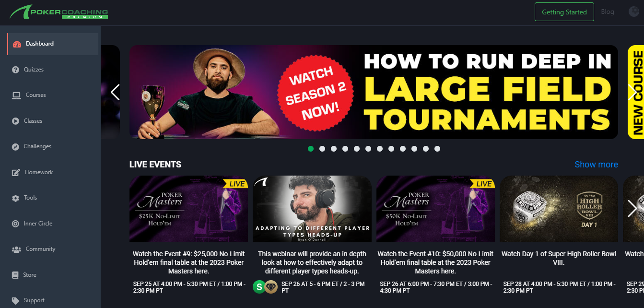Viewport: 644px width, 308px height.
Task: Select the green active carousel dot
Action: point(311,149)
